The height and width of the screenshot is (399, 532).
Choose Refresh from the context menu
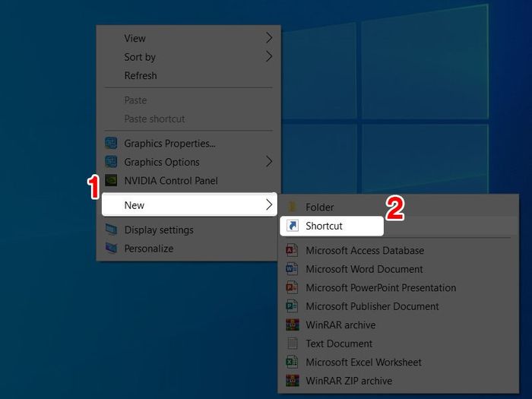(188, 75)
